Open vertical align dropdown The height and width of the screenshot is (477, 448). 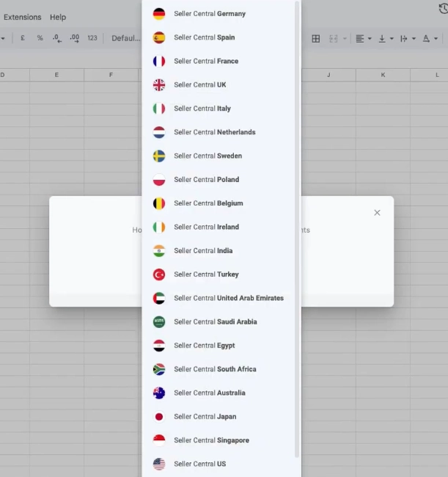385,38
